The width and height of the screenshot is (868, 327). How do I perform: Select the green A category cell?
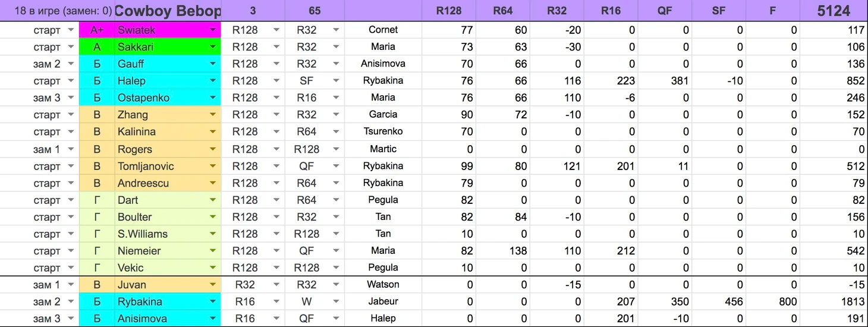pyautogui.click(x=96, y=47)
